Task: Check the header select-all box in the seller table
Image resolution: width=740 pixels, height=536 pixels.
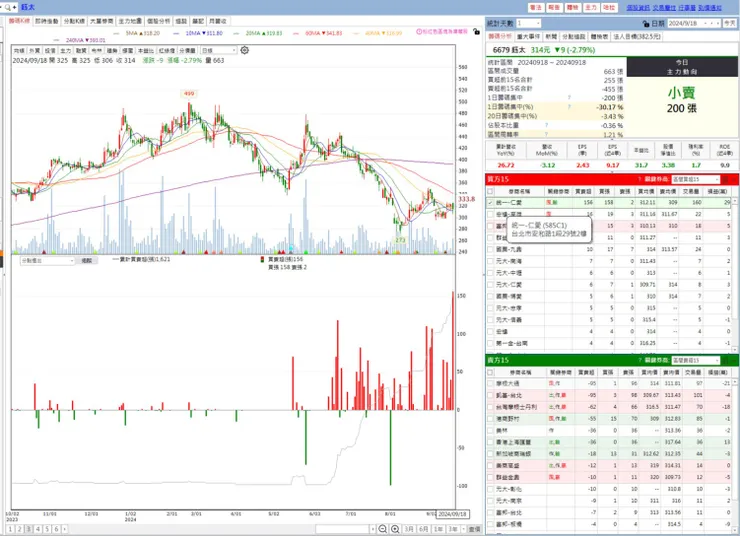Action: click(490, 372)
